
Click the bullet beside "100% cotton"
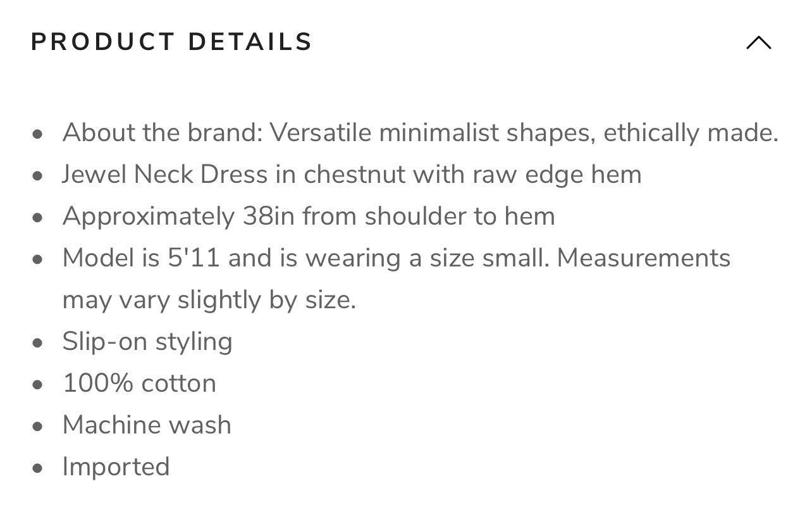pyautogui.click(x=39, y=385)
